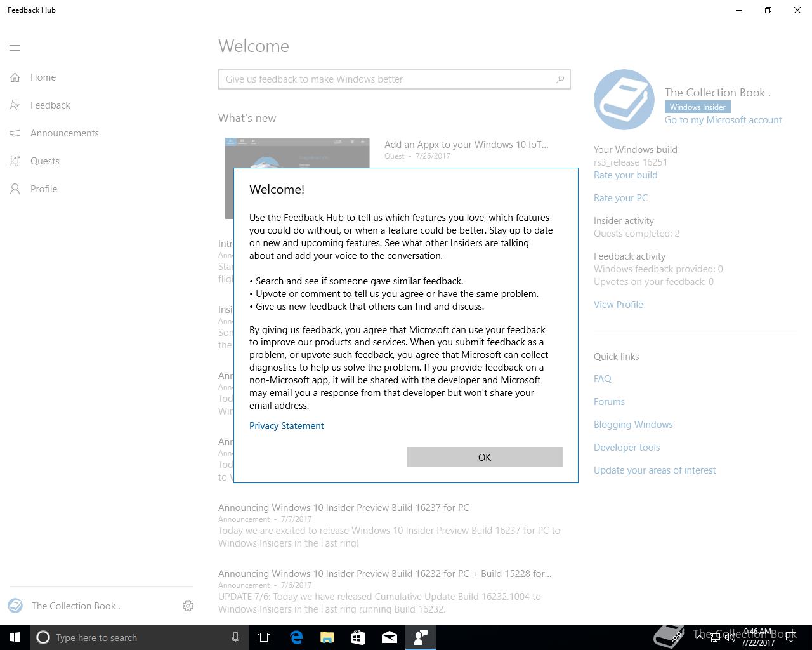Click the Quests completed: 2 text
812x650 pixels.
pos(636,234)
